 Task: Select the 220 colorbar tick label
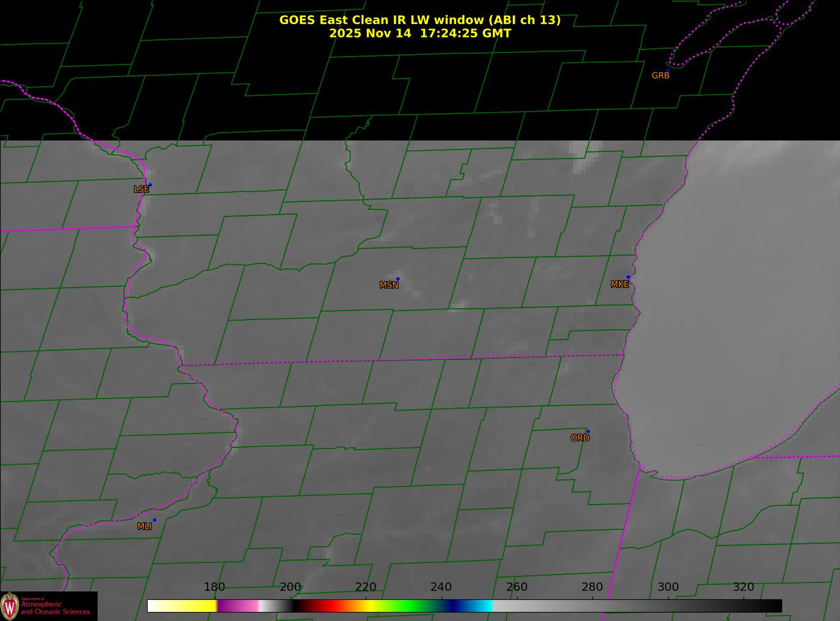point(366,587)
